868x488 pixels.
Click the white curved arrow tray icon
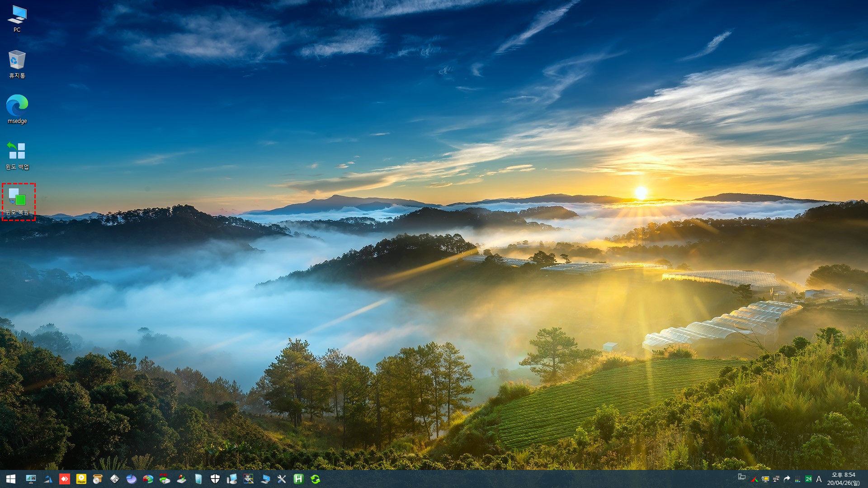[x=787, y=479]
